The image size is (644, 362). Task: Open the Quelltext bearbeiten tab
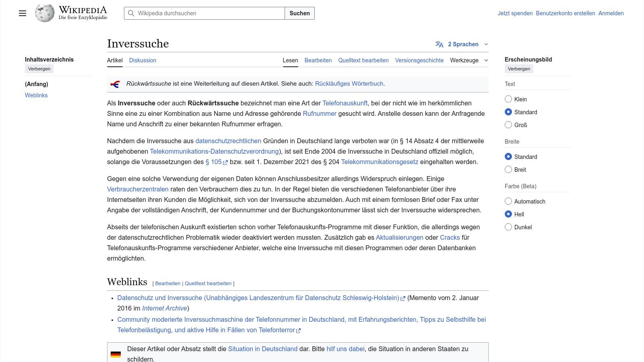coord(363,60)
